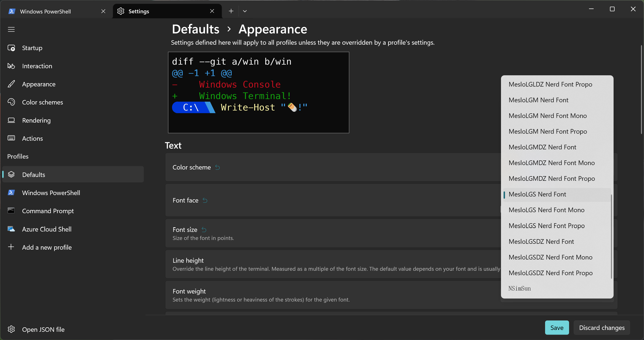644x340 pixels.
Task: Click the Rendering monitor icon
Action: (x=11, y=120)
